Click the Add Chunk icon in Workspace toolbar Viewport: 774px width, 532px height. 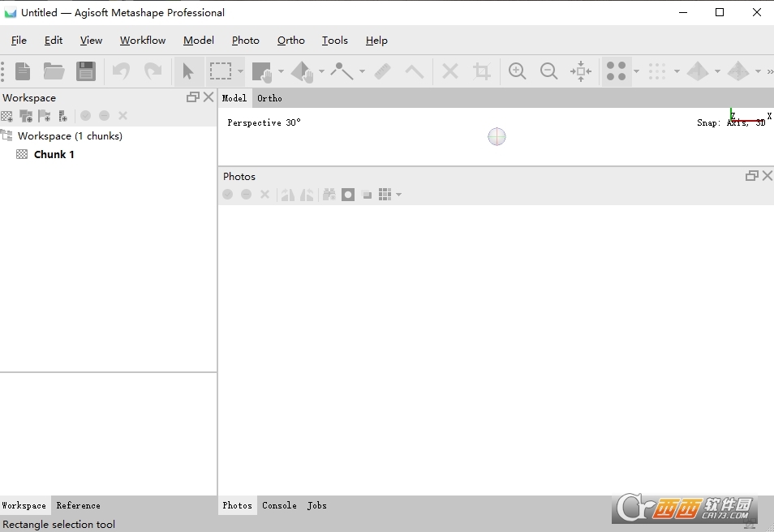click(x=7, y=116)
